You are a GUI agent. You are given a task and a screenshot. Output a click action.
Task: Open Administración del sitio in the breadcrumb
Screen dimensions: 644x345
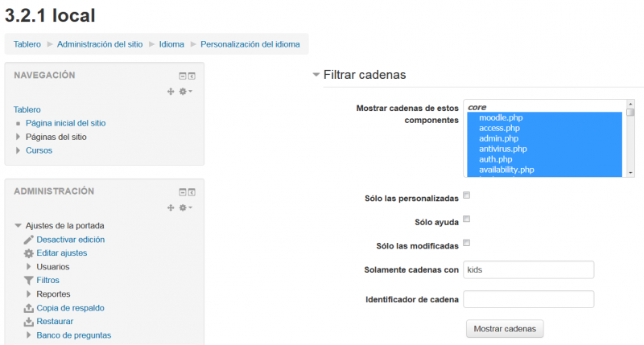[x=100, y=44]
